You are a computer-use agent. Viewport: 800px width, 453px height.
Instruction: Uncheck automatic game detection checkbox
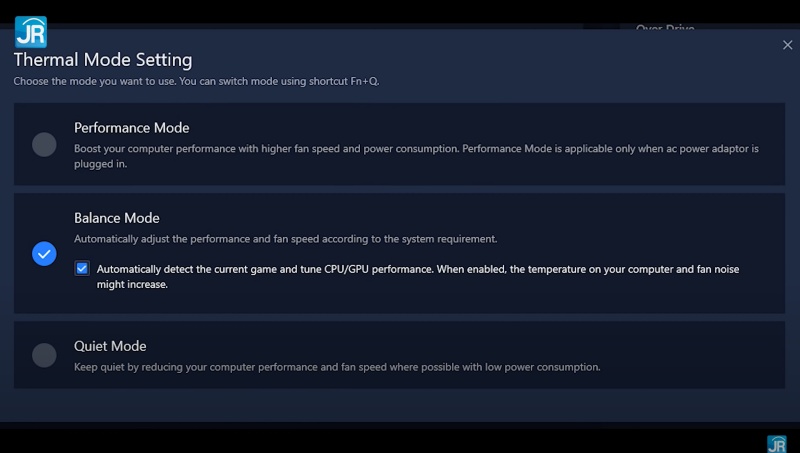click(x=82, y=269)
